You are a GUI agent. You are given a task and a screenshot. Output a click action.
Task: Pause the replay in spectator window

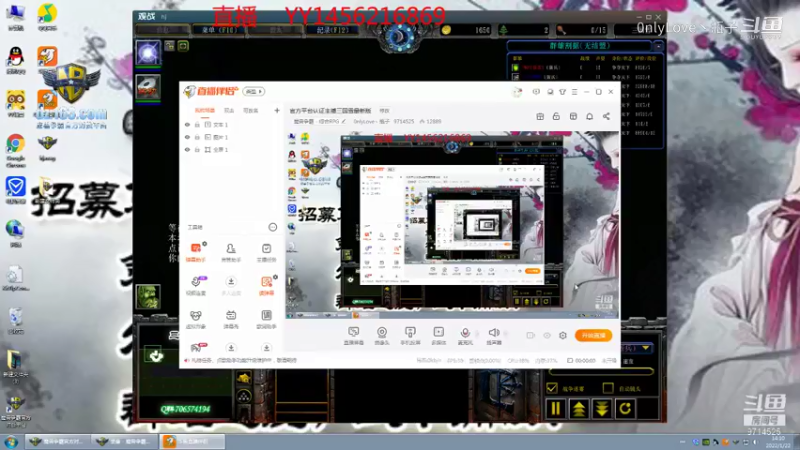point(556,409)
